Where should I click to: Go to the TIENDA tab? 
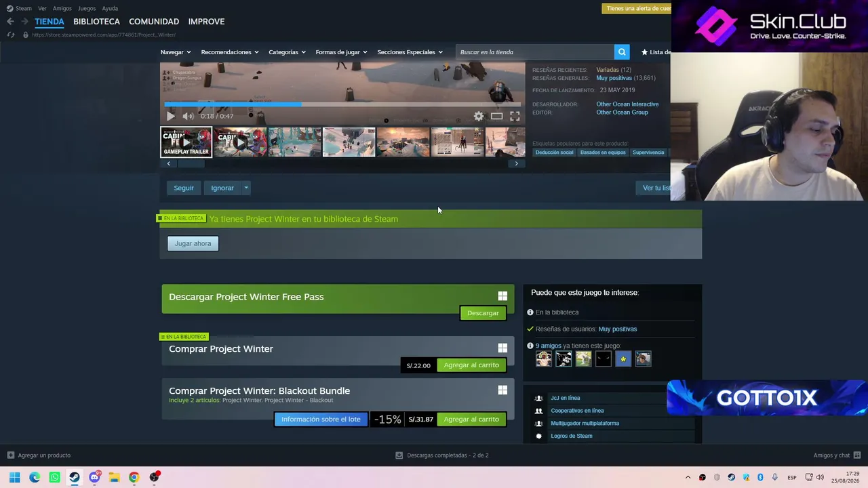click(x=50, y=22)
